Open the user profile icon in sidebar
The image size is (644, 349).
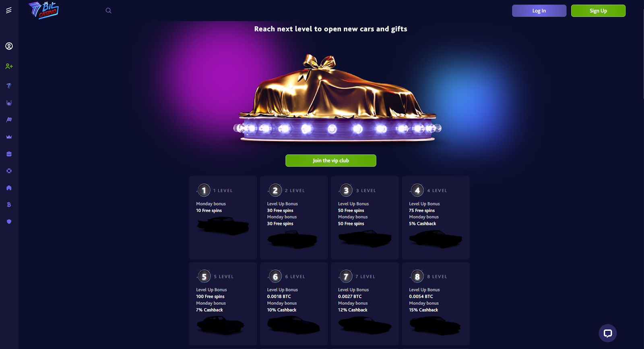(x=9, y=46)
